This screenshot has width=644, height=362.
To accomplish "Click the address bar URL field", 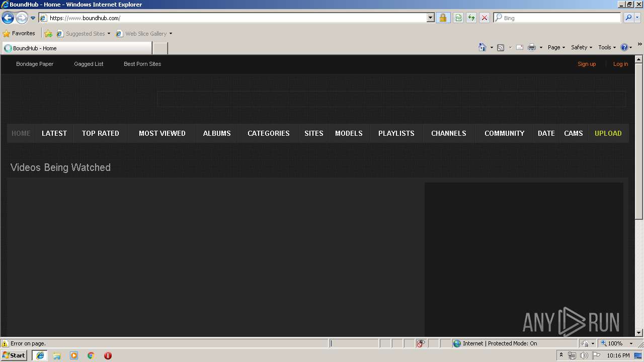I will click(x=233, y=18).
